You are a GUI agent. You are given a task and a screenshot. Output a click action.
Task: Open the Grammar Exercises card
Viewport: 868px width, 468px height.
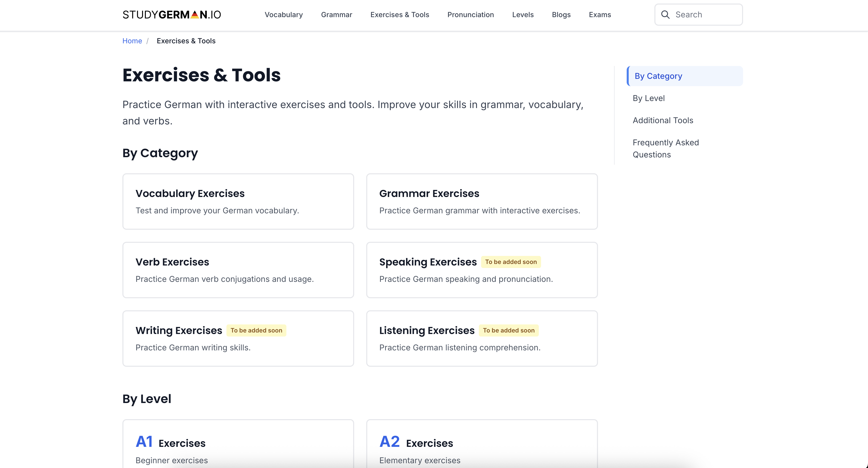[482, 201]
